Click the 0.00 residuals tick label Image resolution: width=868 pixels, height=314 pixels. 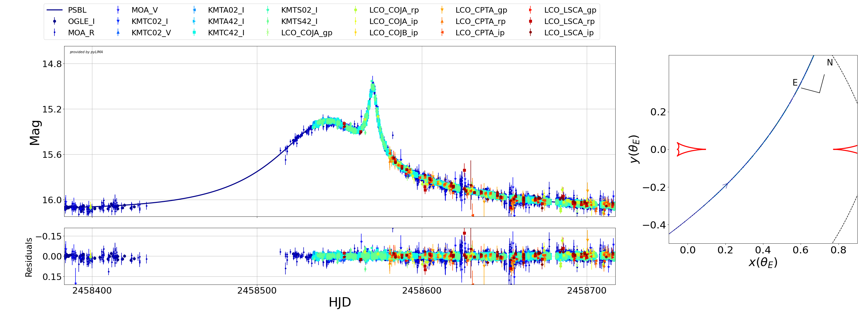[52, 257]
